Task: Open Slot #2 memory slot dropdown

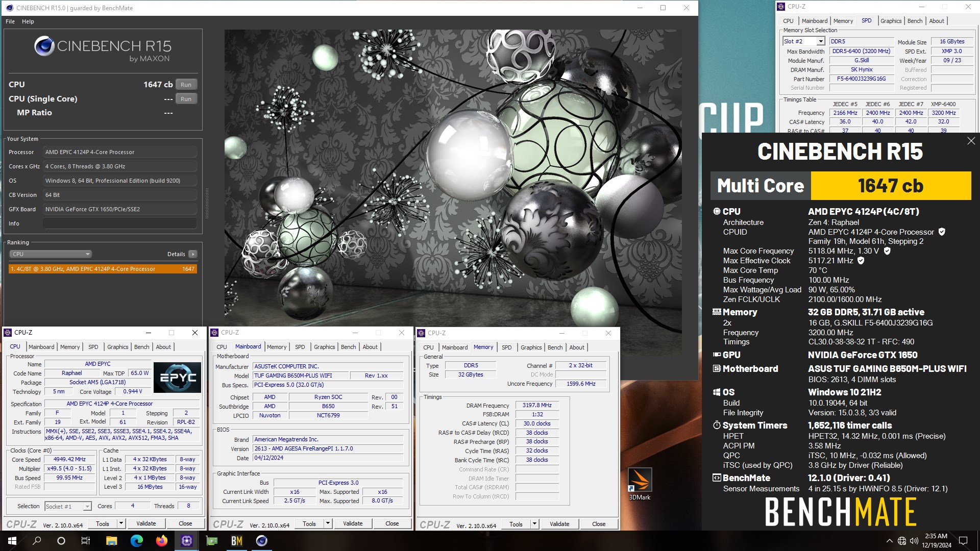Action: tap(803, 41)
